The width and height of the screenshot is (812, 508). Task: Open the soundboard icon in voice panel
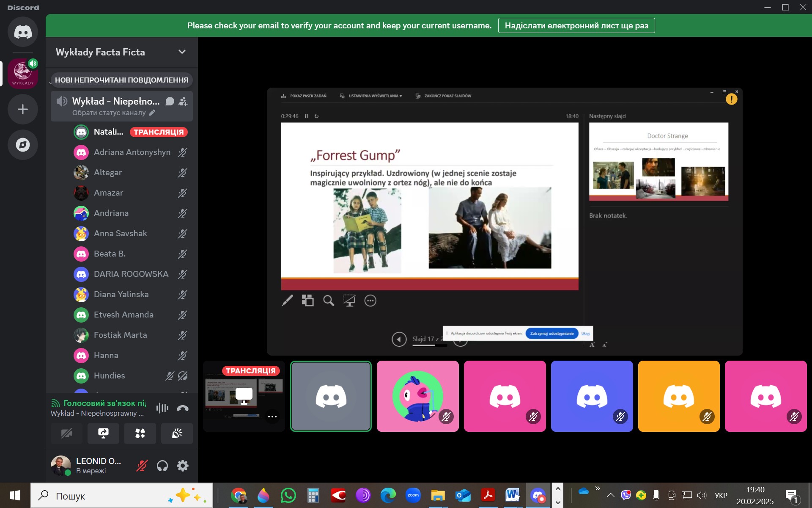(177, 433)
